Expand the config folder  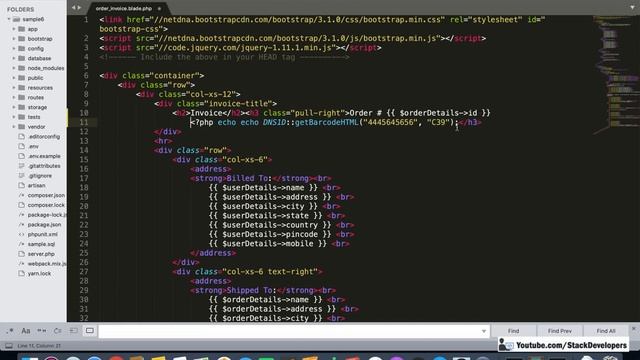point(14,49)
